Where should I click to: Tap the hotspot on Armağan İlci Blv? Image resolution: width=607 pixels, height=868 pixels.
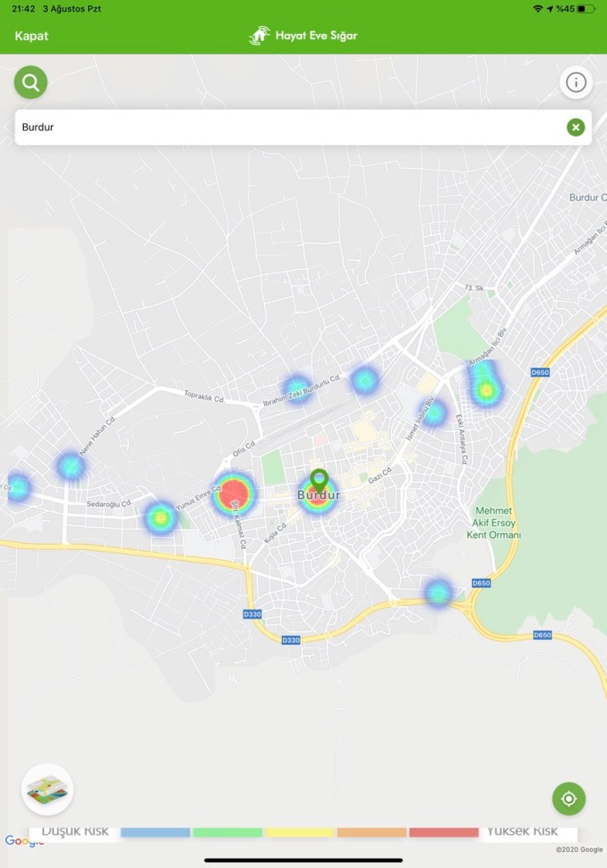pyautogui.click(x=486, y=389)
